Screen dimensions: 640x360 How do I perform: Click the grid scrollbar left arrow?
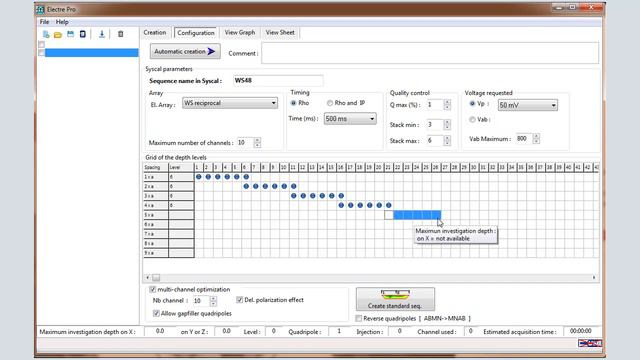(148, 278)
